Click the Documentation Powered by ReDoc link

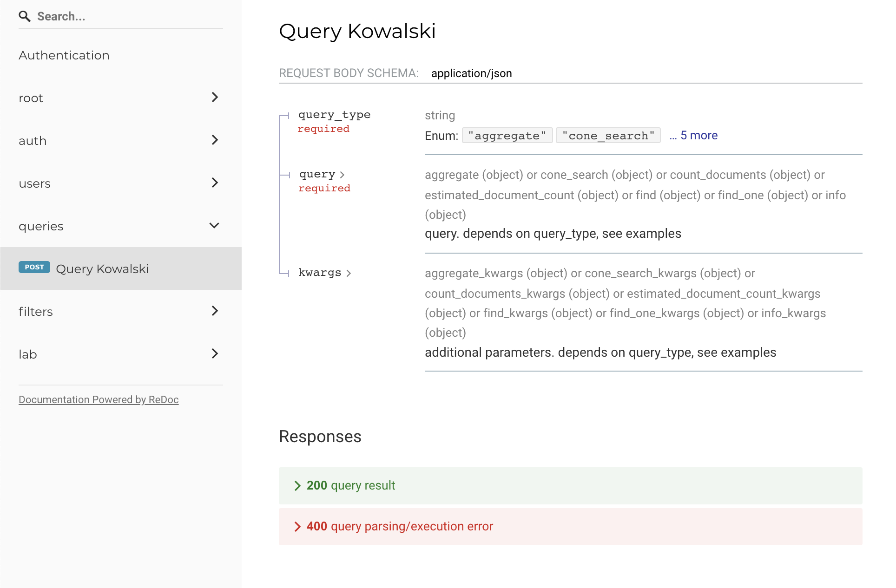pos(99,399)
